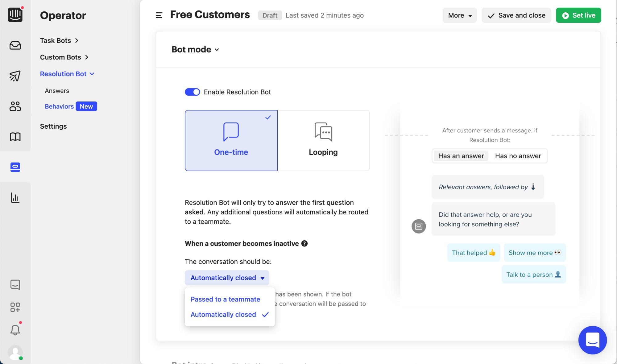
Task: Open the Inbox from the sidebar
Action: click(15, 45)
